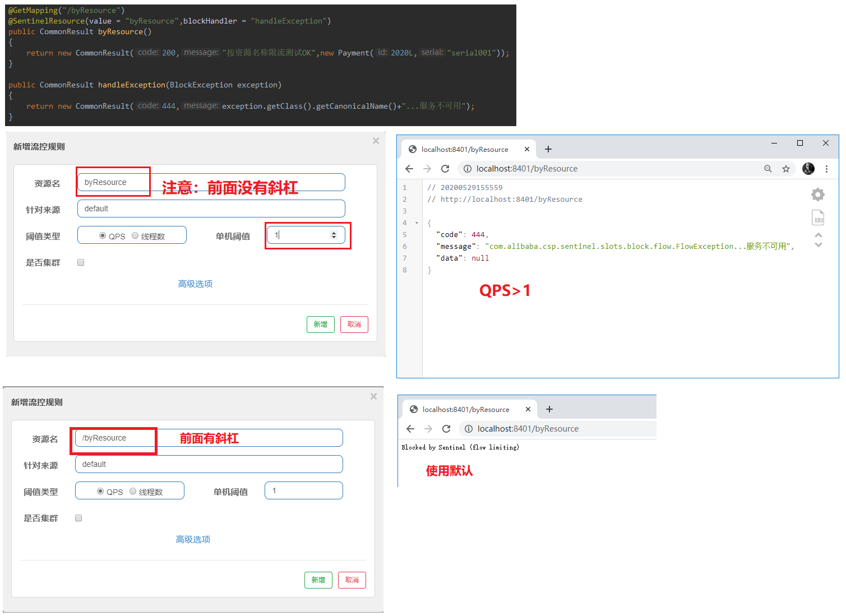Click the address bar in lower browser window

(x=558, y=429)
